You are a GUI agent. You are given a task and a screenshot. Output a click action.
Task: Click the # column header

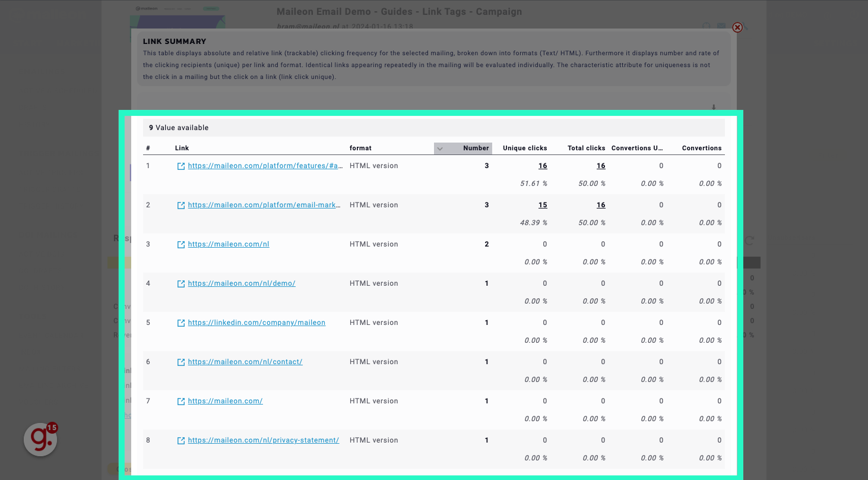pyautogui.click(x=148, y=148)
